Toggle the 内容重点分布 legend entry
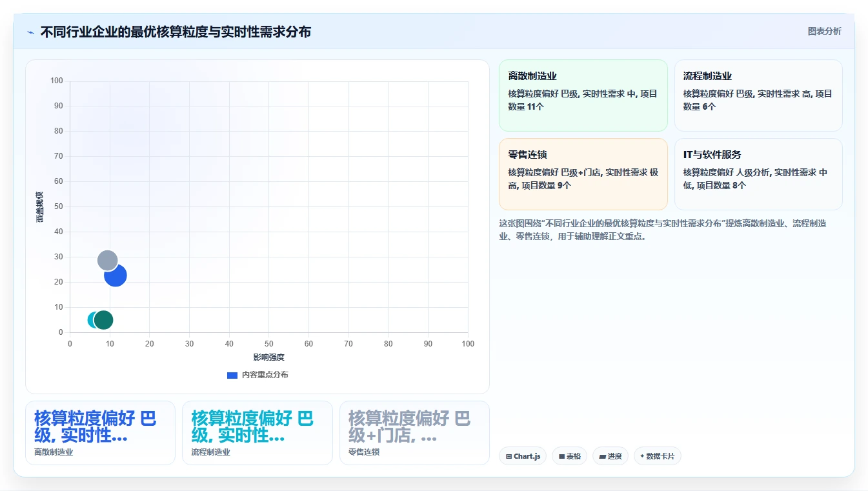This screenshot has width=868, height=491. (257, 375)
